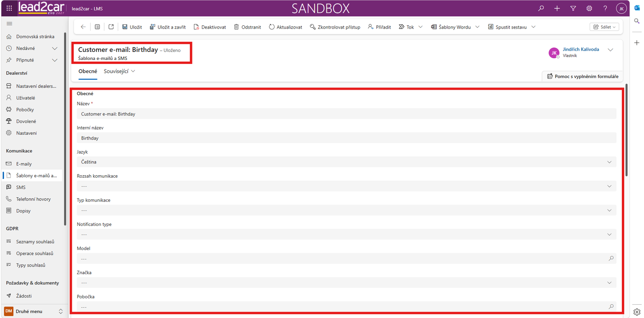Image resolution: width=644 pixels, height=318 pixels.
Task: Open the advanced filter funnel icon
Action: click(x=573, y=8)
